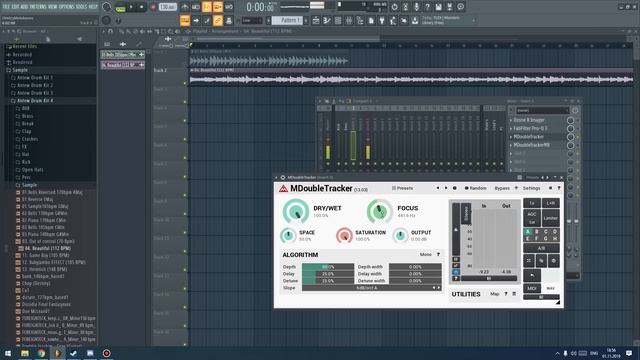Toggle pattern/song mode switch
Screen dimensions: 640x360
point(120,7)
